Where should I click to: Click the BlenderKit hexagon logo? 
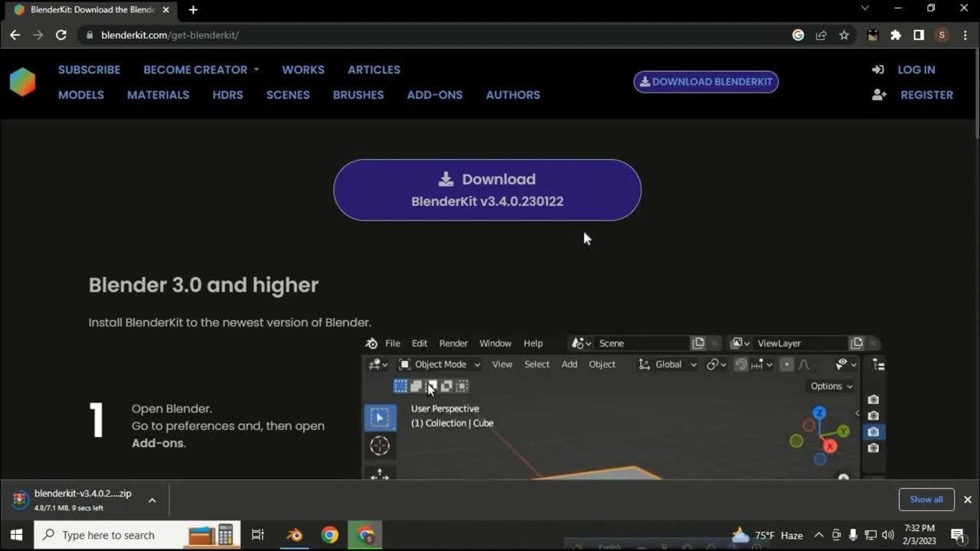[x=22, y=82]
